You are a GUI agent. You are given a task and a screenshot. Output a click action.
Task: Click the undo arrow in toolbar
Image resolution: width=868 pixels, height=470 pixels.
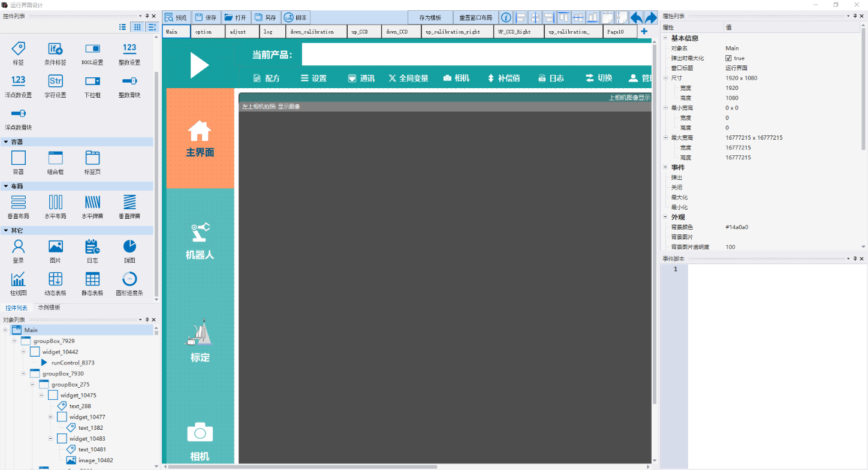[637, 17]
